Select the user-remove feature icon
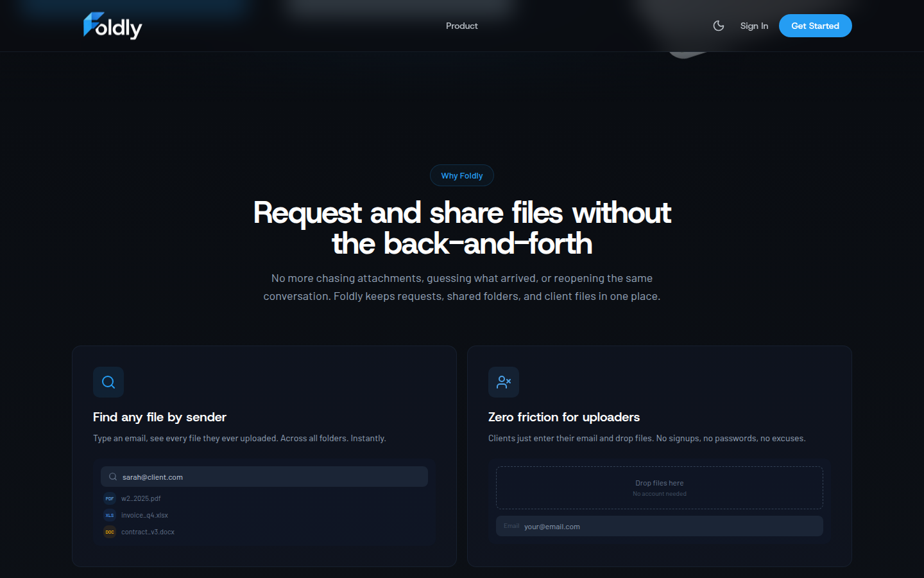Viewport: 924px width, 578px height. click(504, 382)
